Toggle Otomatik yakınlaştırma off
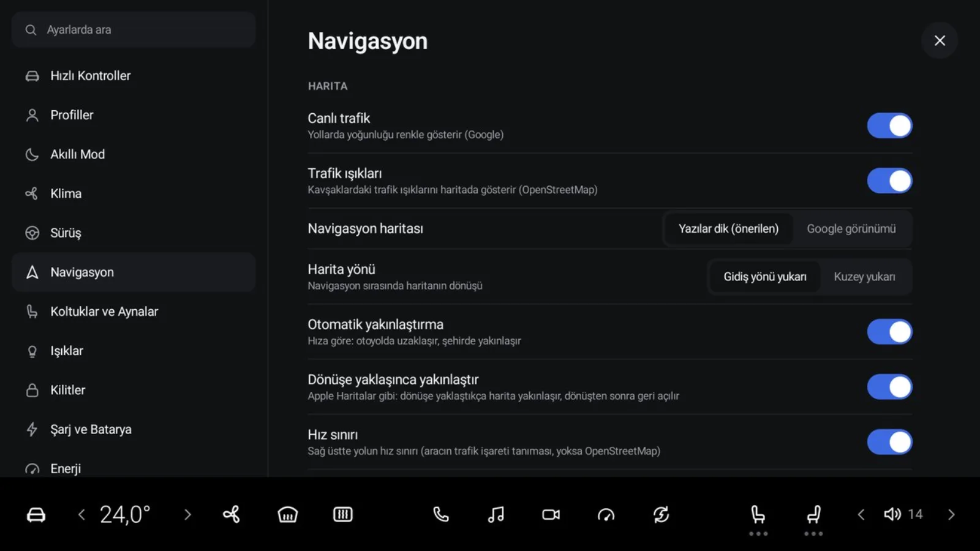This screenshot has height=551, width=980. click(889, 332)
